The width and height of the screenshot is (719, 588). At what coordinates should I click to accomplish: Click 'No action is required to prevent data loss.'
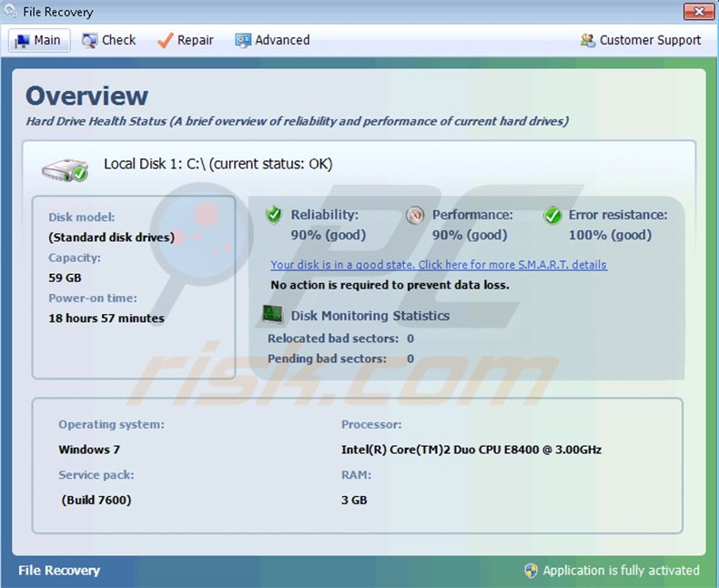pos(390,285)
